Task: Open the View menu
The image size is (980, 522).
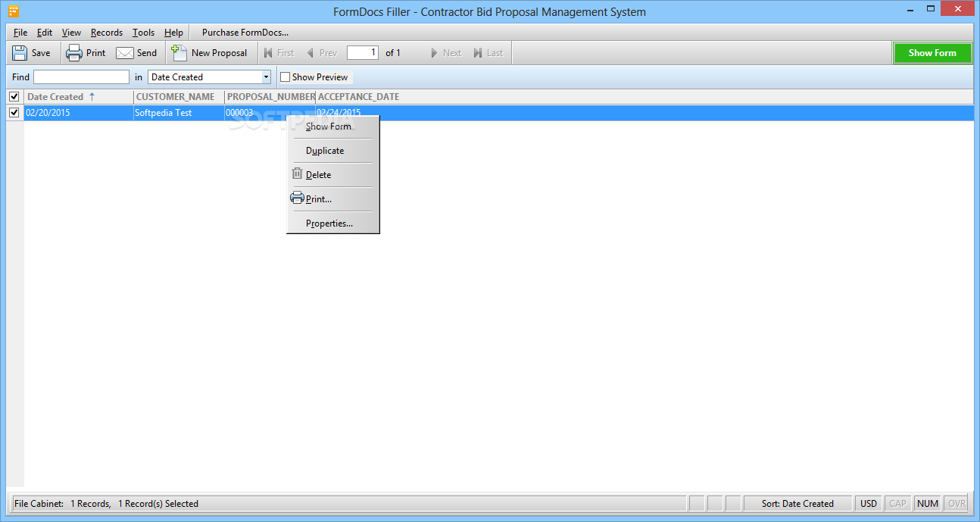Action: (71, 33)
